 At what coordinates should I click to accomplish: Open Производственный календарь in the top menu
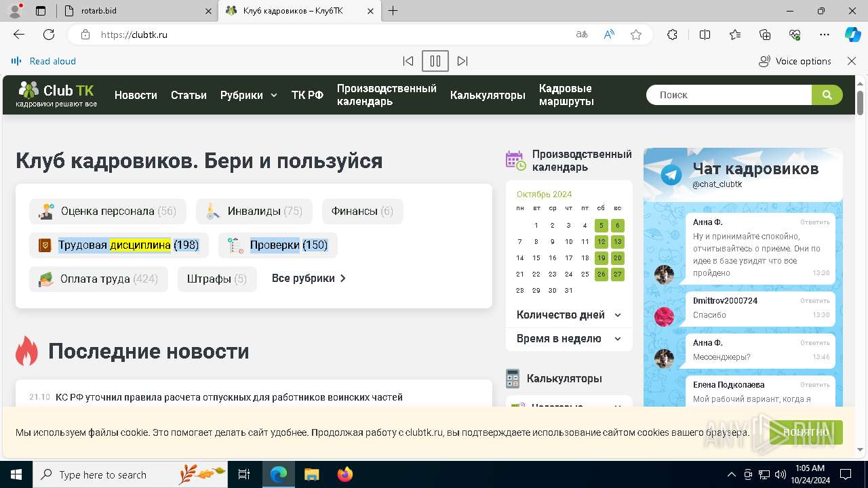[387, 95]
